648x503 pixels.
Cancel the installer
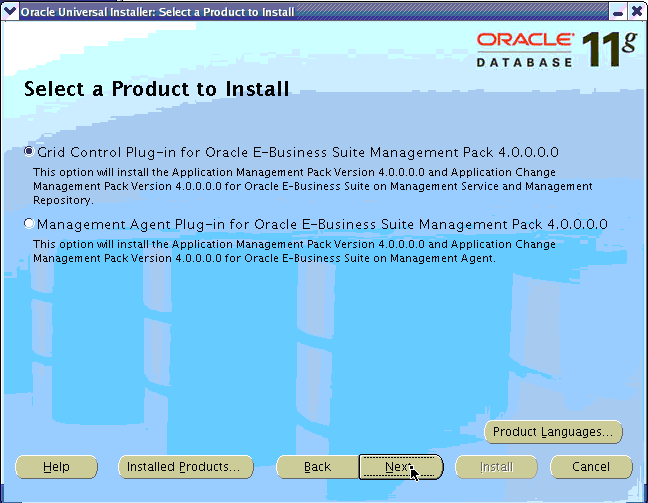[591, 467]
